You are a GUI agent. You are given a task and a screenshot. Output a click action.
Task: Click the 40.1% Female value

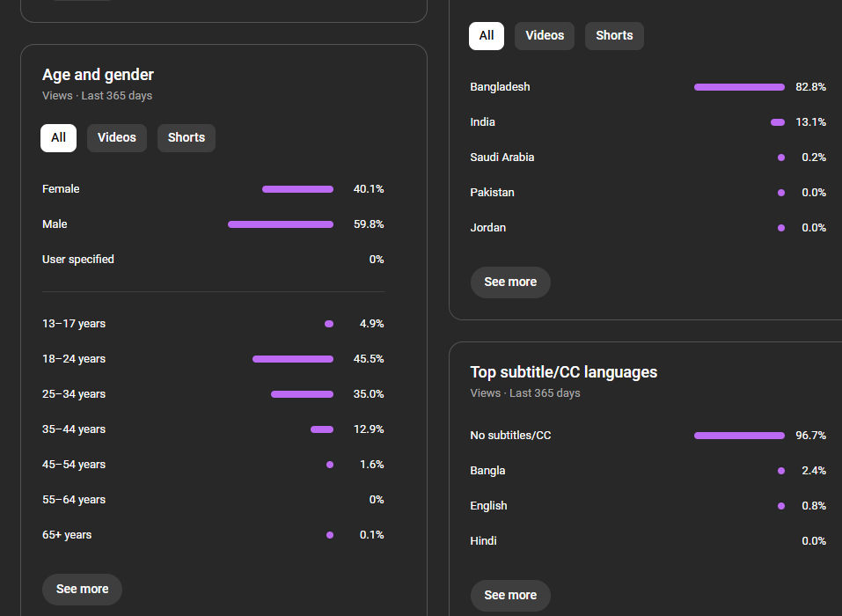369,189
